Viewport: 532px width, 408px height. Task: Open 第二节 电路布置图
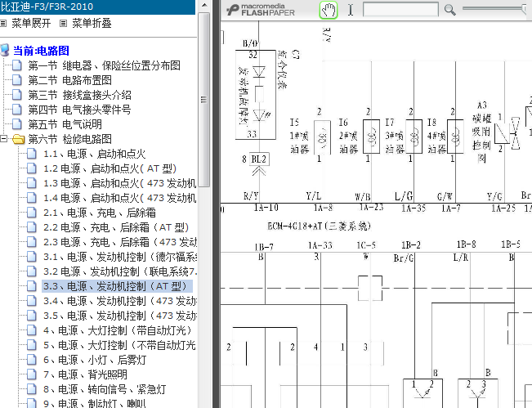click(70, 80)
